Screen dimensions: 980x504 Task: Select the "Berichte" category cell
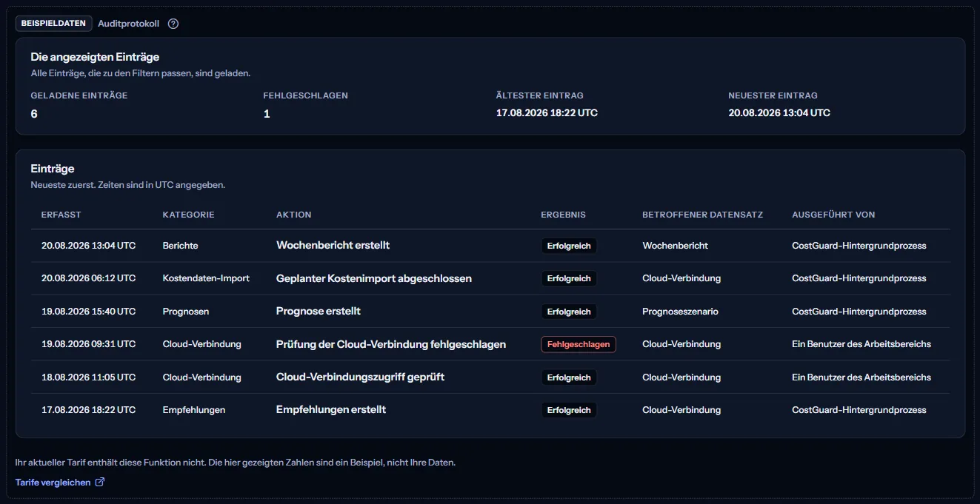click(x=181, y=246)
